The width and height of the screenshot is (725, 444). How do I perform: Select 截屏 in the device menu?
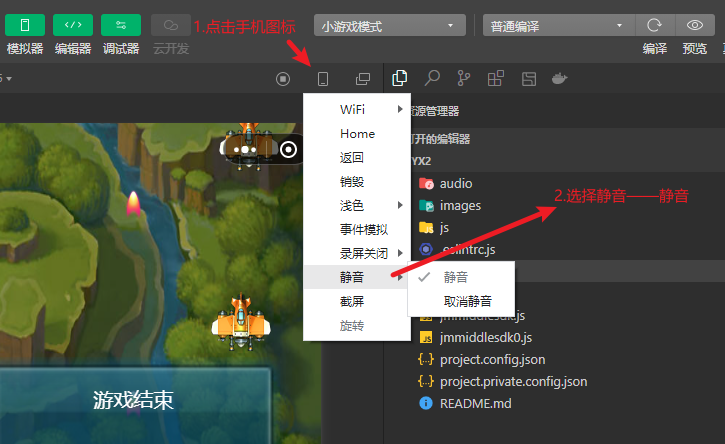coord(357,302)
